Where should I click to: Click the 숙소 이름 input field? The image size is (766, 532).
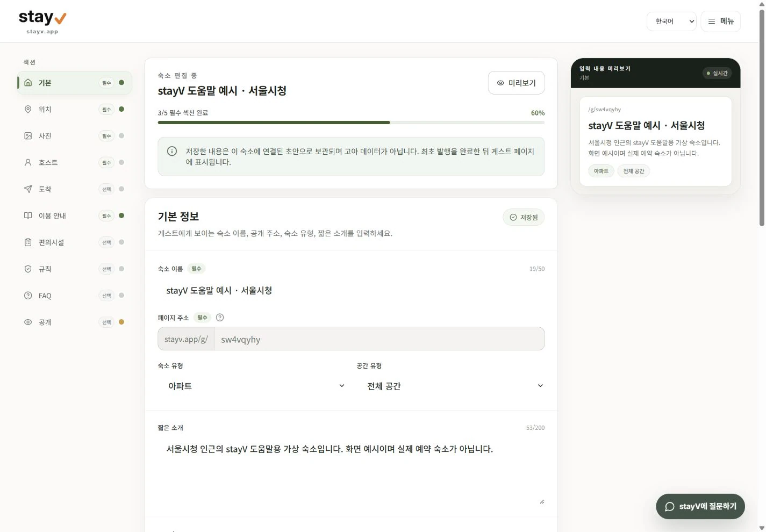351,290
